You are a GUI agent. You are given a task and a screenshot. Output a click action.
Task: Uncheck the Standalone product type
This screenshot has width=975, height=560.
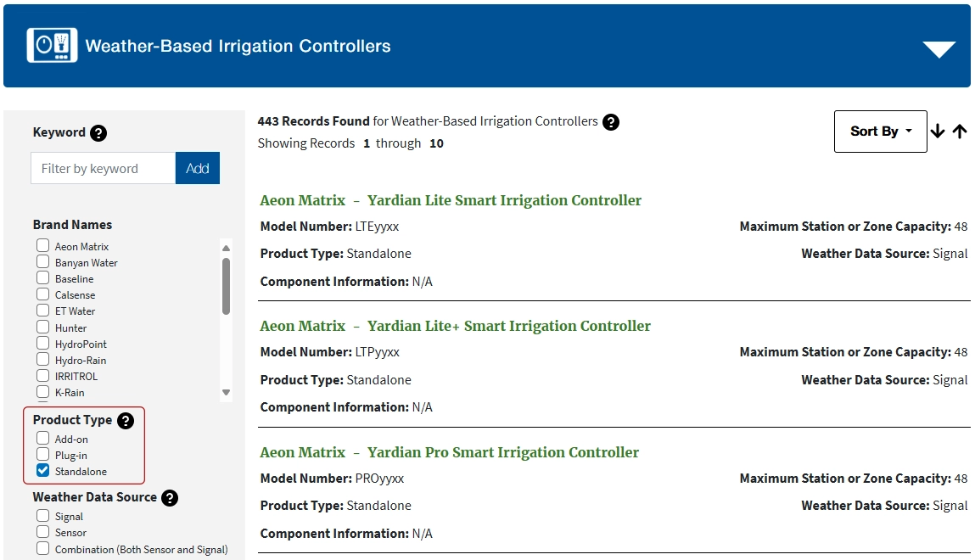tap(43, 471)
